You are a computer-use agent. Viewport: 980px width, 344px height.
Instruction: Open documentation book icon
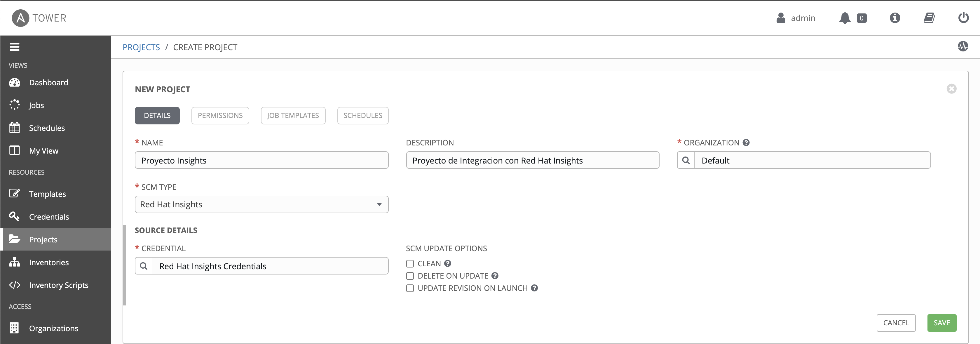coord(929,18)
